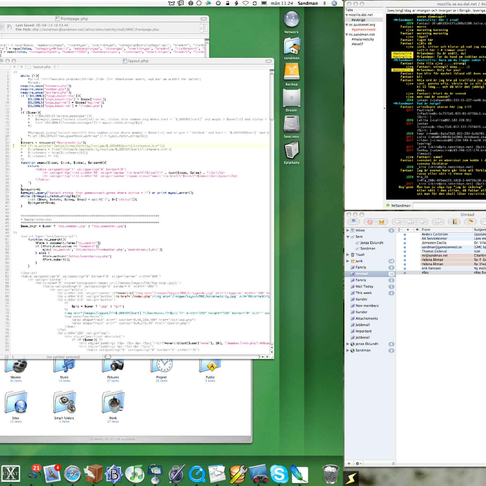The height and width of the screenshot is (486, 486).
Task: Click the Delete button in Mail toolbar
Action: 370,222
